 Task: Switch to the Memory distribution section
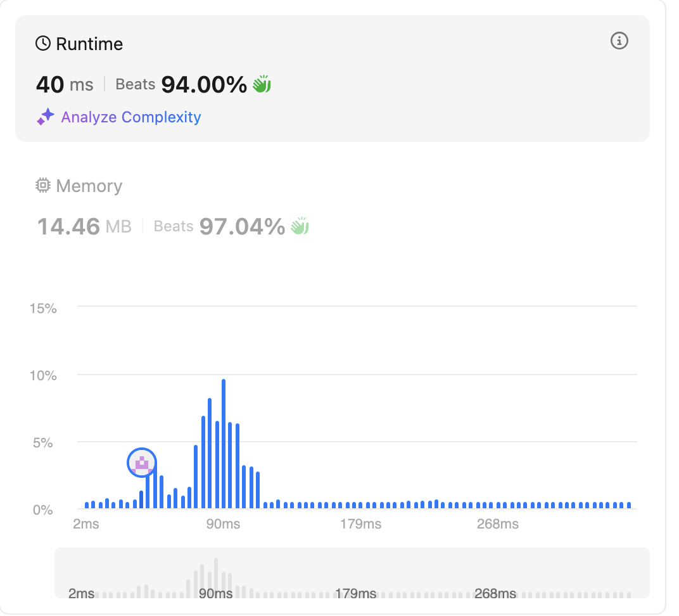(x=89, y=186)
